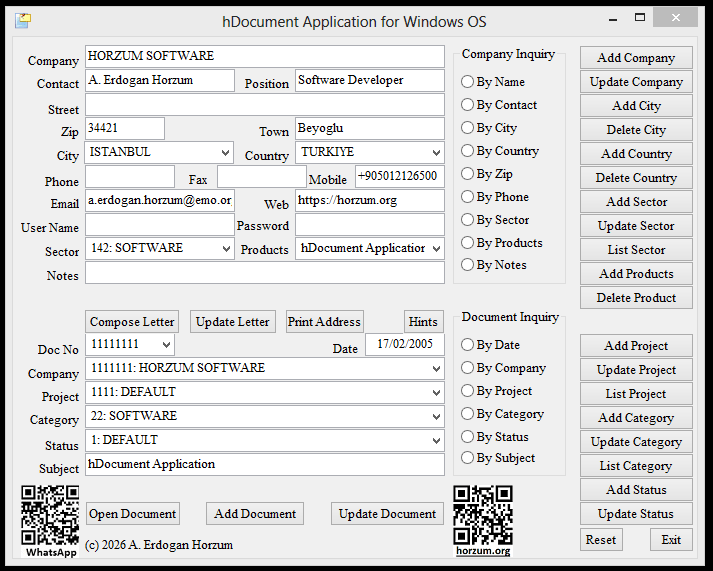Hit the Reset button
713x571 pixels.
tap(601, 540)
